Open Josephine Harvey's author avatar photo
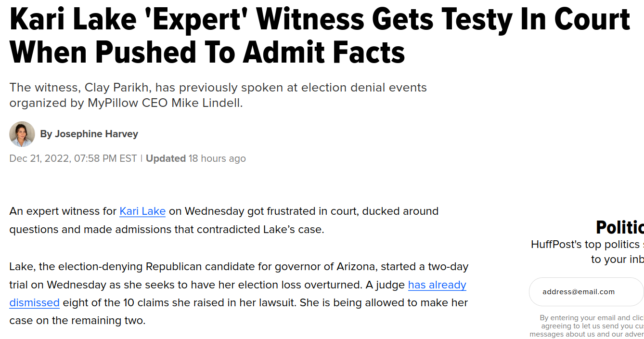 click(x=22, y=134)
